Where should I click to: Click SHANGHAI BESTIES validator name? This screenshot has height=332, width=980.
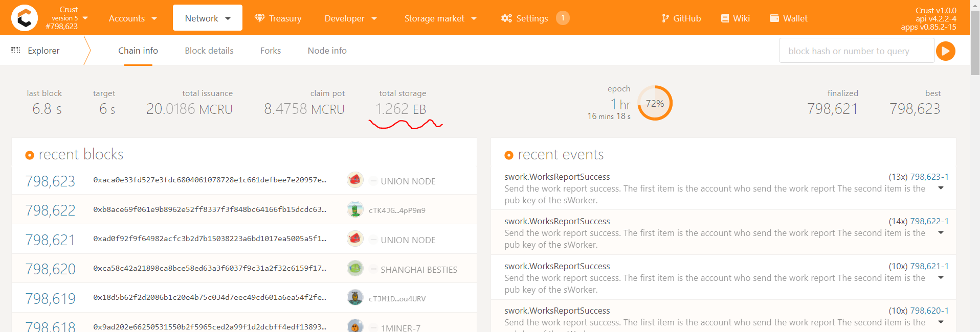[x=419, y=270]
